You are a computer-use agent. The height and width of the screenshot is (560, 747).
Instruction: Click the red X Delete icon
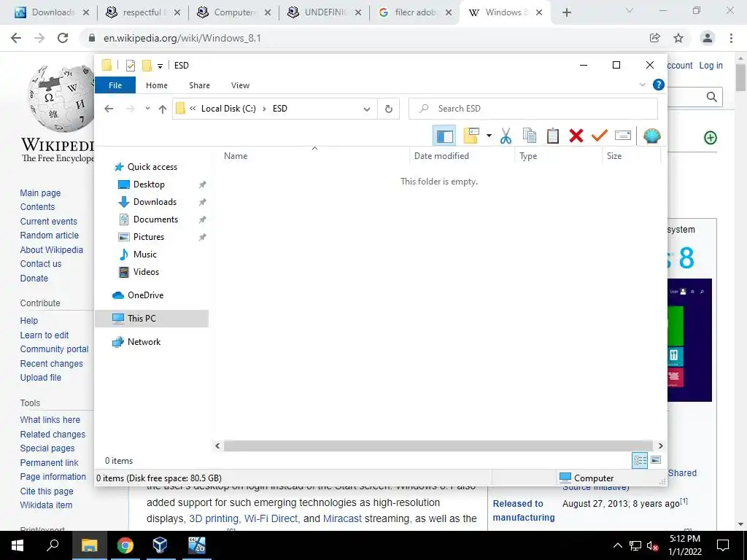pos(576,136)
